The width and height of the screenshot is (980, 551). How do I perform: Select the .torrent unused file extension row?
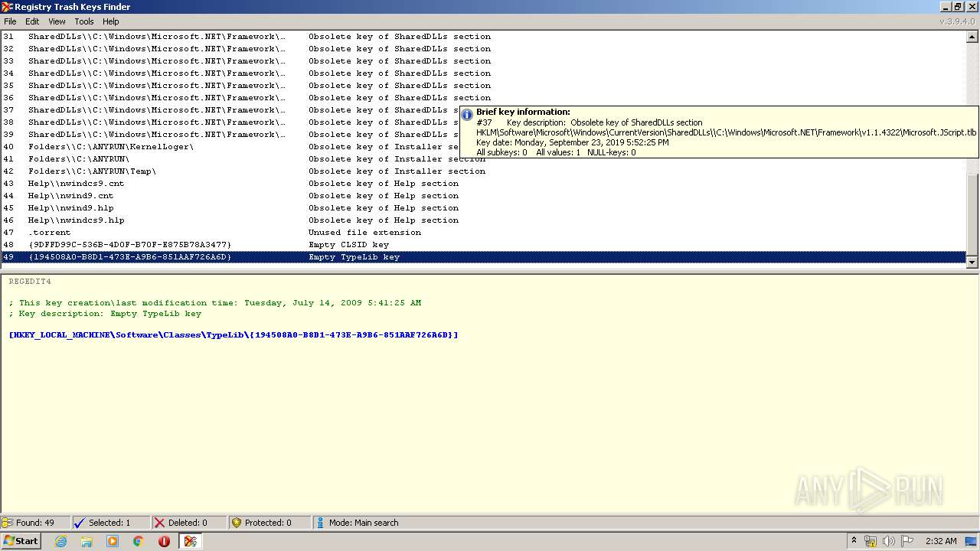click(x=484, y=233)
